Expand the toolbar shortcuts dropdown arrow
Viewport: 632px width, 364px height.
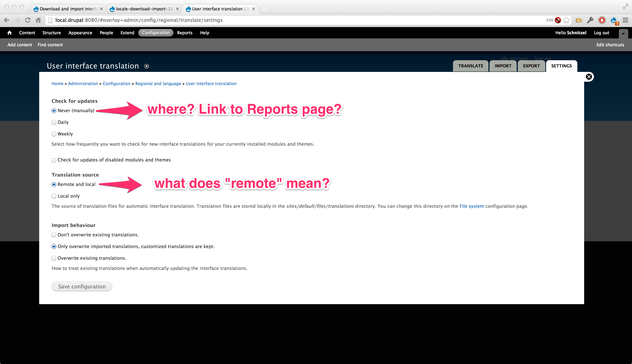(623, 34)
